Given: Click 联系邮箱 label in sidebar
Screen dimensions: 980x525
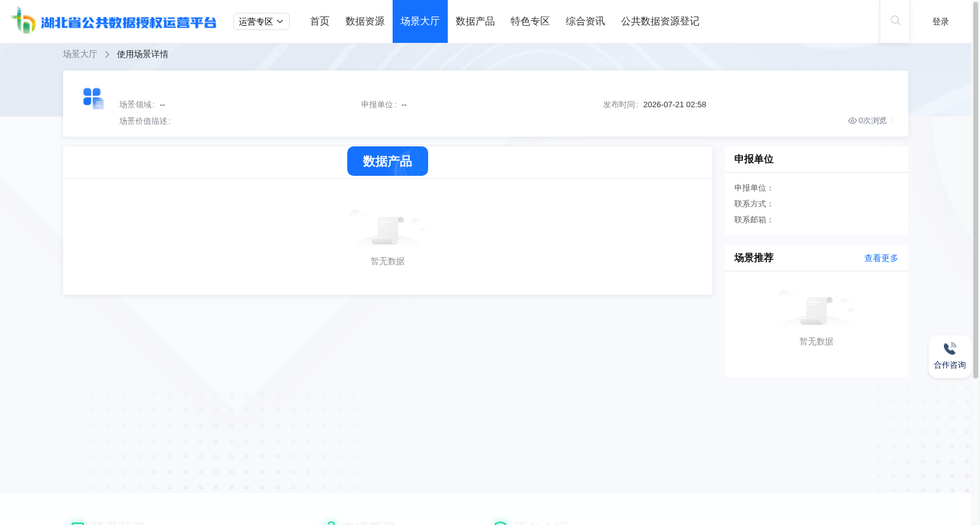Looking at the screenshot, I should [754, 220].
